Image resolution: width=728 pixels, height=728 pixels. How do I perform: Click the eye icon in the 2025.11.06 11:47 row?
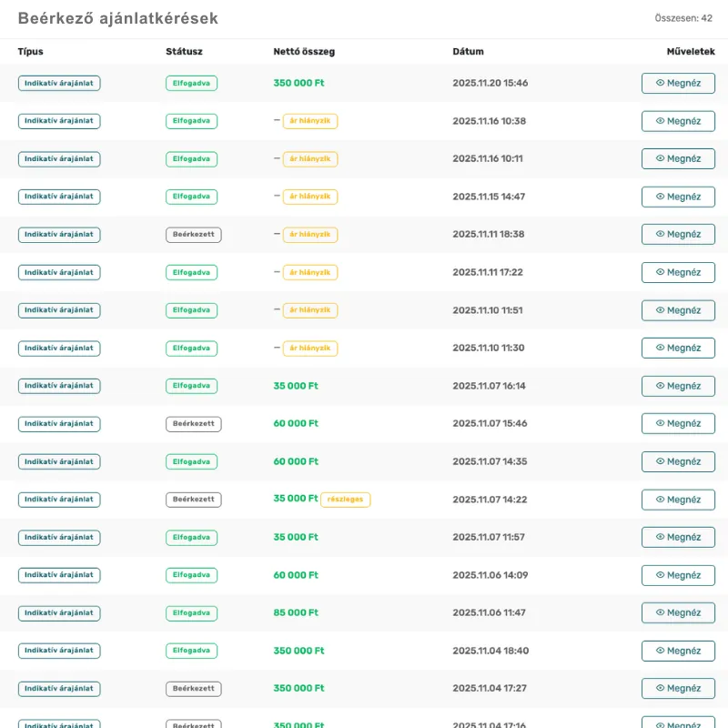(660, 613)
